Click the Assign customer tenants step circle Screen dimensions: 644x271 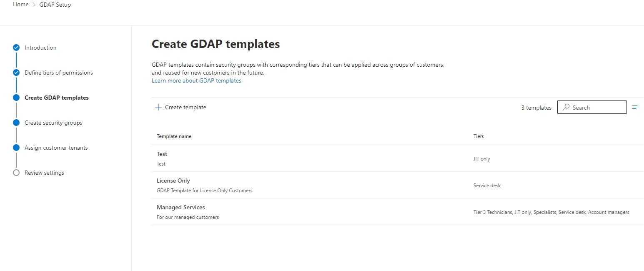(16, 148)
